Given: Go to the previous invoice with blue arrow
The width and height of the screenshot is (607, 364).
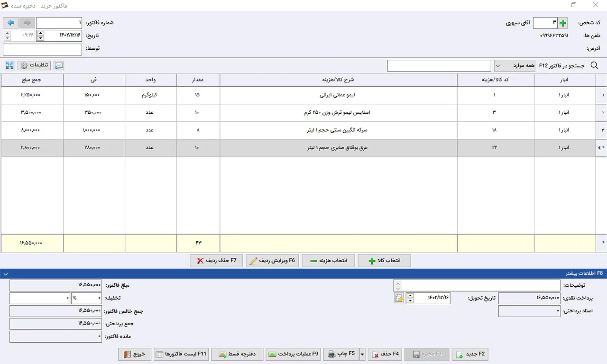Looking at the screenshot, I should click(x=11, y=23).
